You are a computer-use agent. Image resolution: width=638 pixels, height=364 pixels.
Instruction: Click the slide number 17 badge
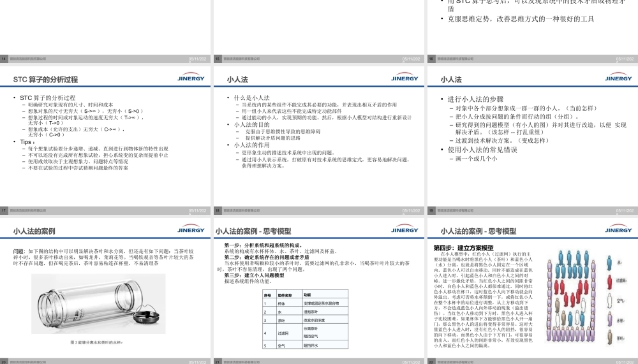(4, 210)
